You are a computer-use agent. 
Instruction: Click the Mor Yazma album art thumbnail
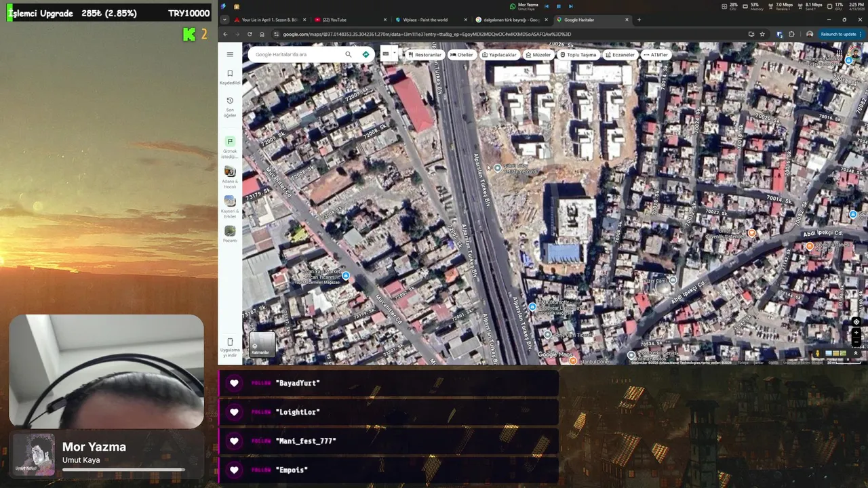pyautogui.click(x=33, y=455)
